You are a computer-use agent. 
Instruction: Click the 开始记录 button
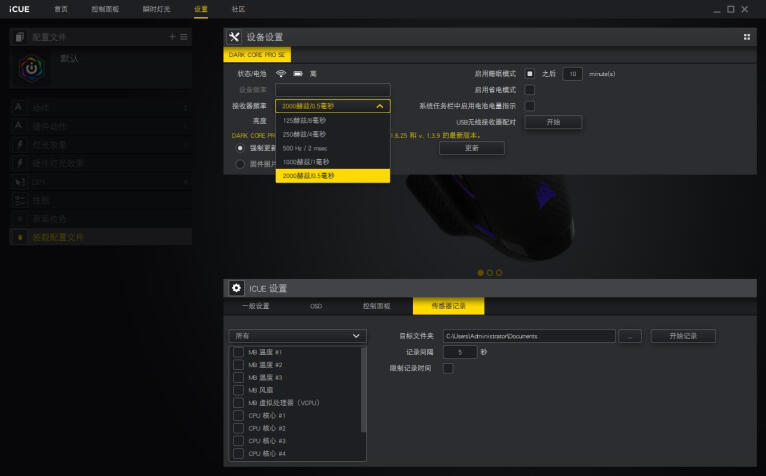pyautogui.click(x=683, y=336)
